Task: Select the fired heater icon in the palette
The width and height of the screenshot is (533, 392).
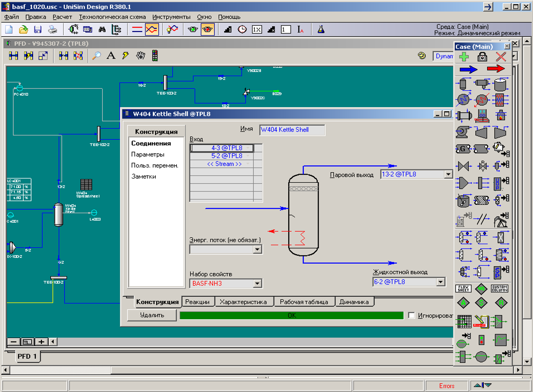Action: tap(501, 115)
